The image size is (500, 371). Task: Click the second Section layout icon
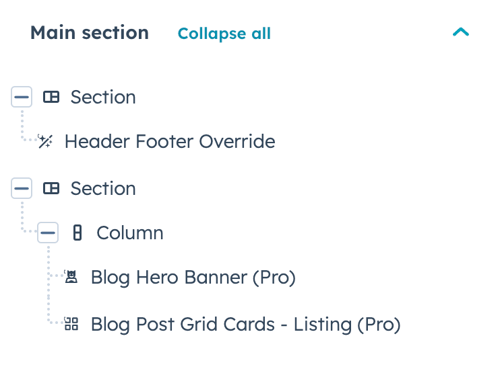51,188
